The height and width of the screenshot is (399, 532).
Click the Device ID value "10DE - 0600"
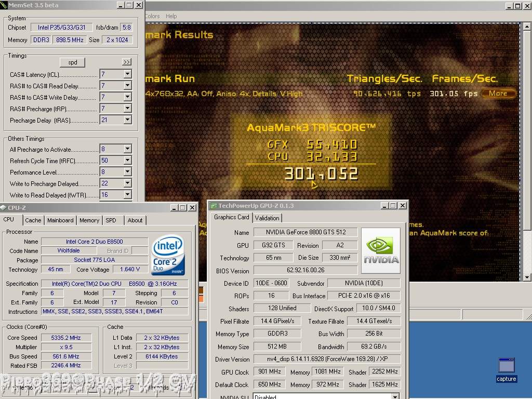[271, 283]
